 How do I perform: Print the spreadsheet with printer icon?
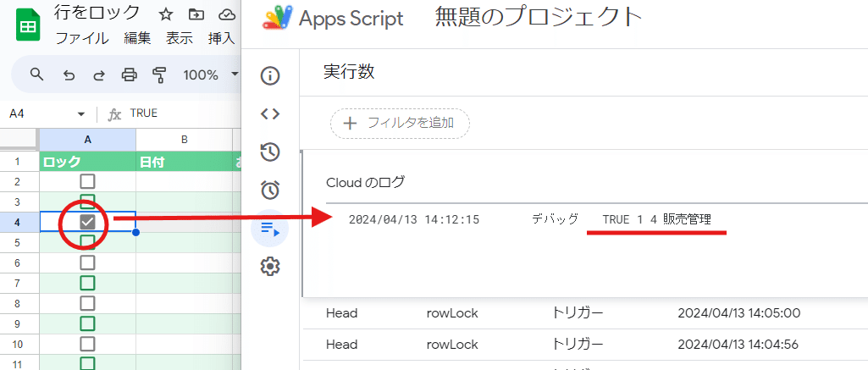tap(129, 75)
